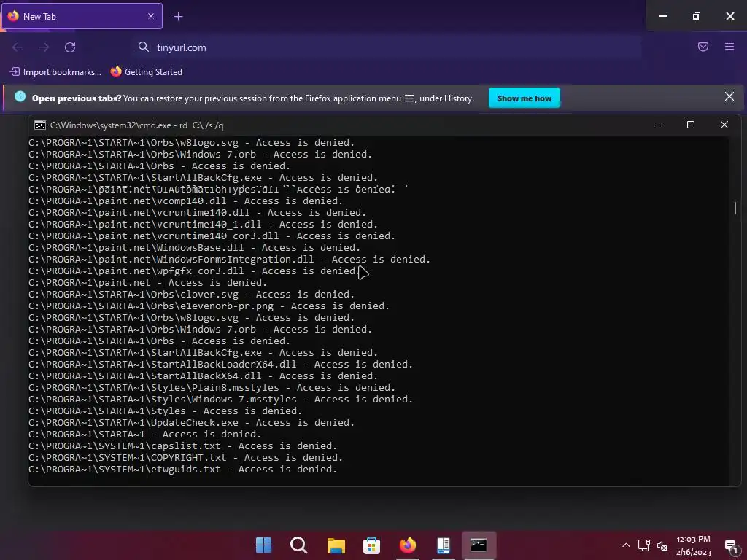Image resolution: width=747 pixels, height=560 pixels.
Task: Open a new tab with plus button
Action: [178, 17]
